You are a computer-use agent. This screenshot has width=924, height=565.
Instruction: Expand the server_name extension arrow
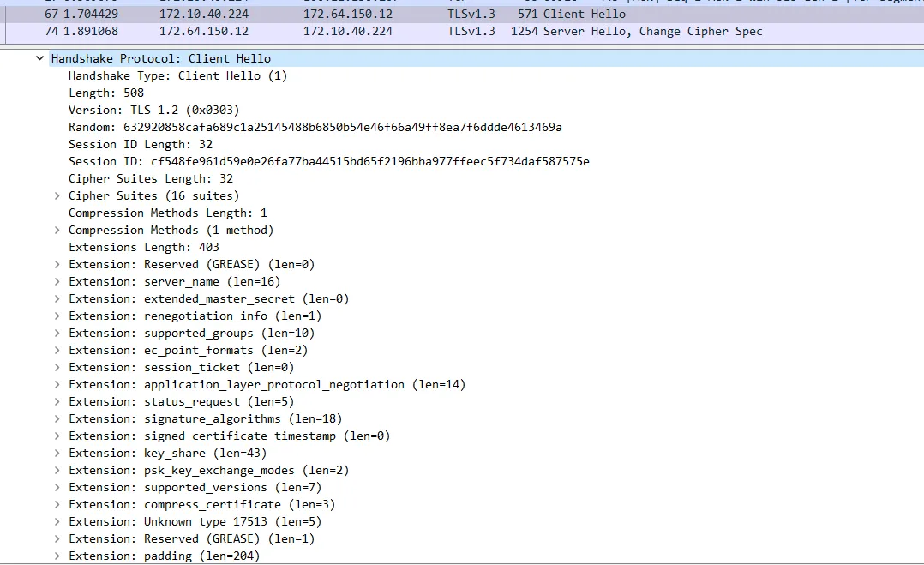(x=57, y=281)
